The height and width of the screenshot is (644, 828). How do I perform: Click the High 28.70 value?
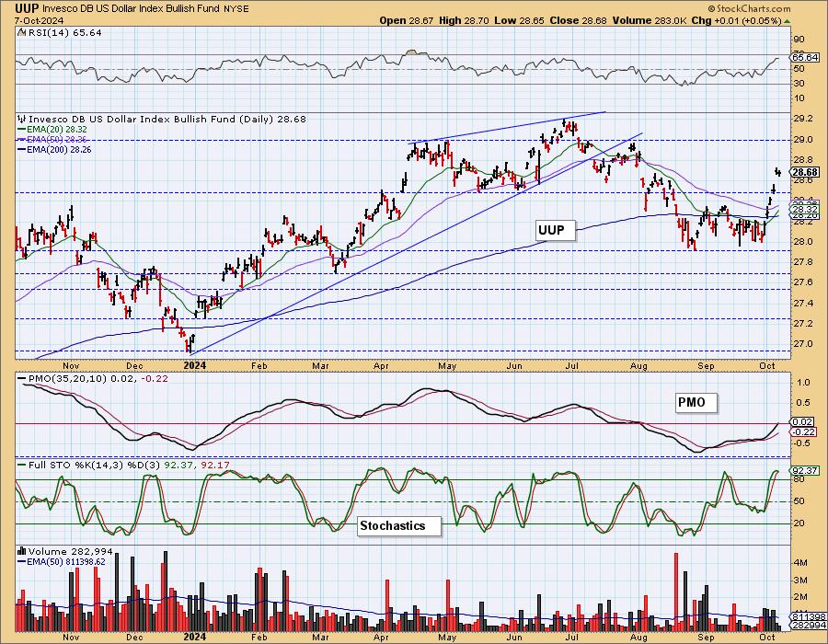coord(464,20)
